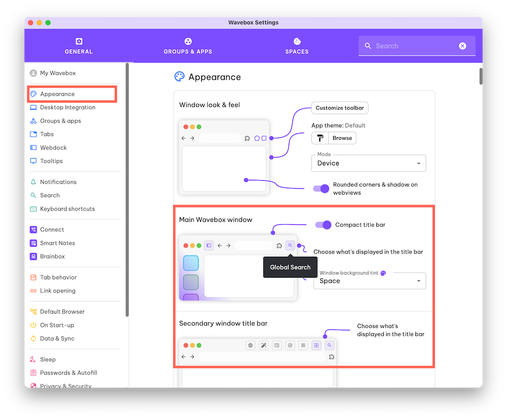Click the globe icon in secondary title bar preview
Screen dimensions: 507x420
pyautogui.click(x=250, y=346)
